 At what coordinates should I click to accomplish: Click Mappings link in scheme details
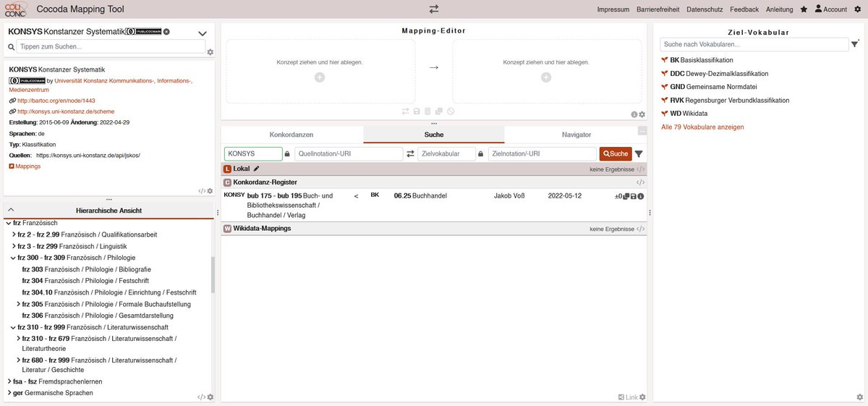25,166
